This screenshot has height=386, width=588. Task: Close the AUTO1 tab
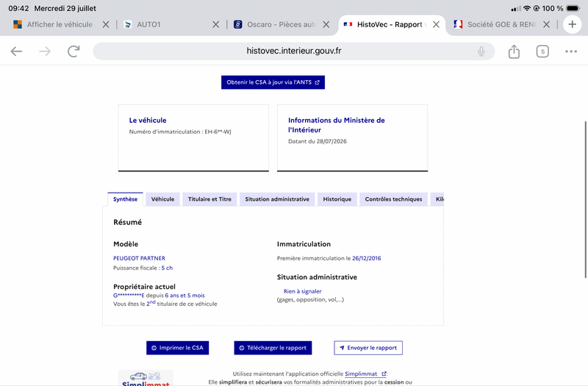215,25
